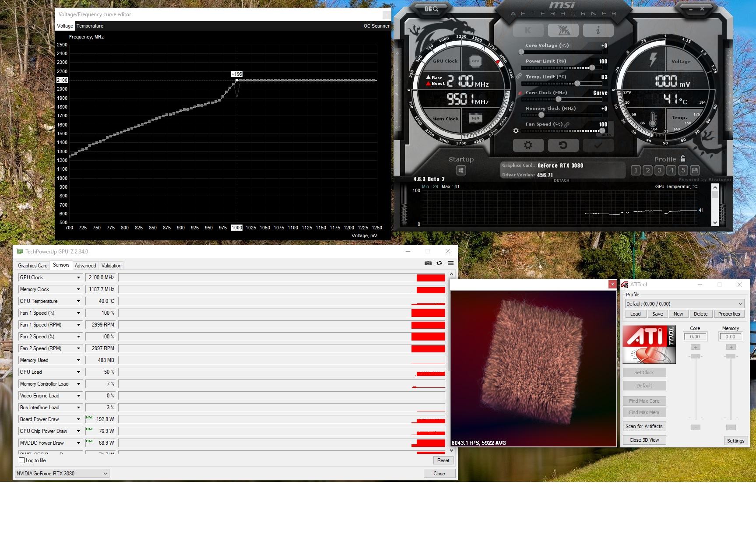Viewport: 756px width, 541px height.
Task: Switch to the Advanced tab in GPU-Z
Action: pyautogui.click(x=85, y=266)
